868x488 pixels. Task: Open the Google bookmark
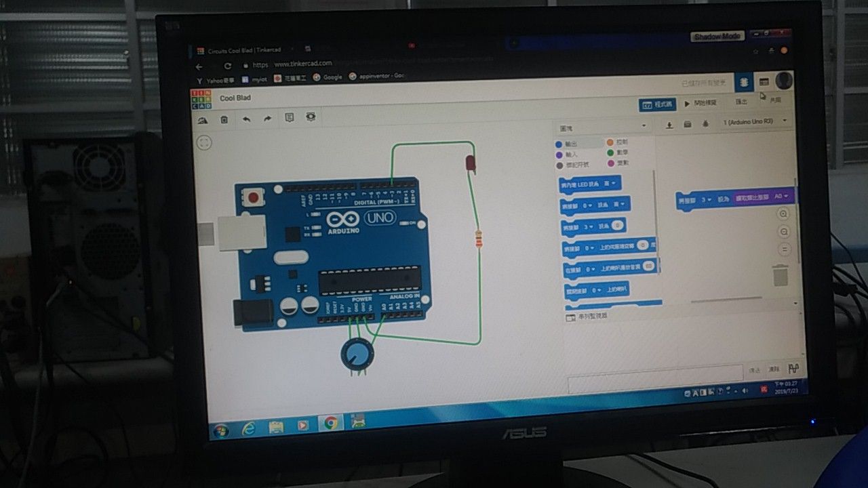328,77
